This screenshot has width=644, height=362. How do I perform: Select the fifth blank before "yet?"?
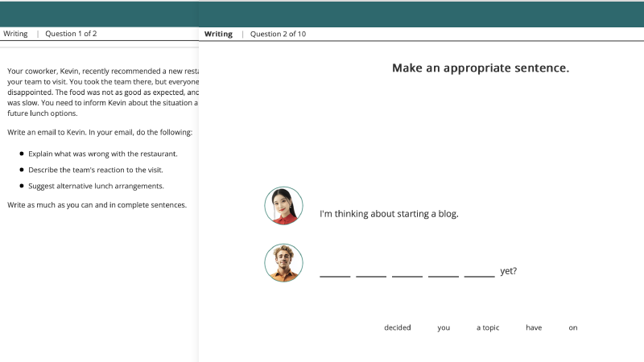480,272
